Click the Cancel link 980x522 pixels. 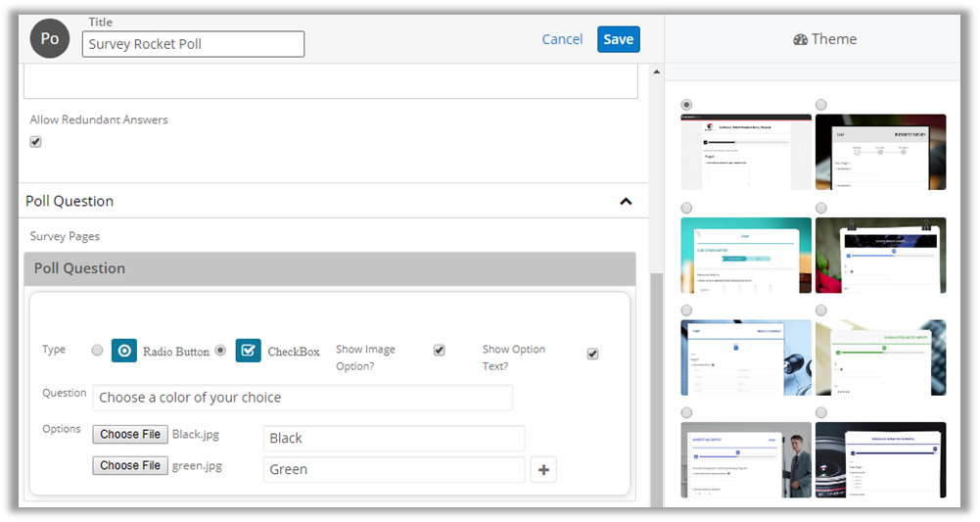[x=562, y=39]
